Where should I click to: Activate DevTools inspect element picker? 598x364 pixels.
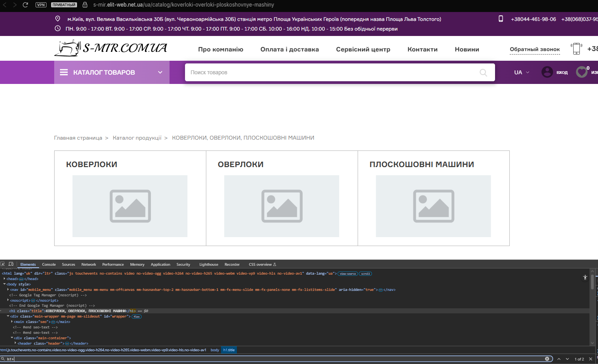(2, 264)
